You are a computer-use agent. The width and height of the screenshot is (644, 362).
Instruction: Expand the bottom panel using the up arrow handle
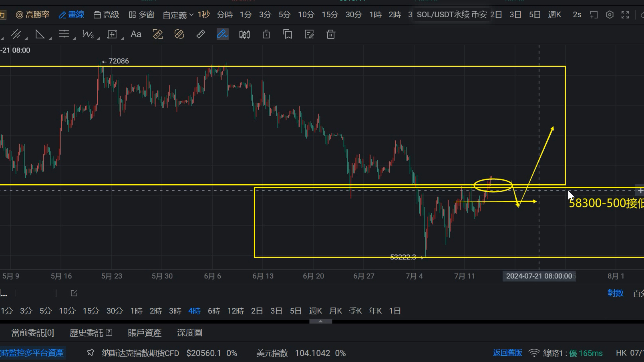tap(320, 321)
